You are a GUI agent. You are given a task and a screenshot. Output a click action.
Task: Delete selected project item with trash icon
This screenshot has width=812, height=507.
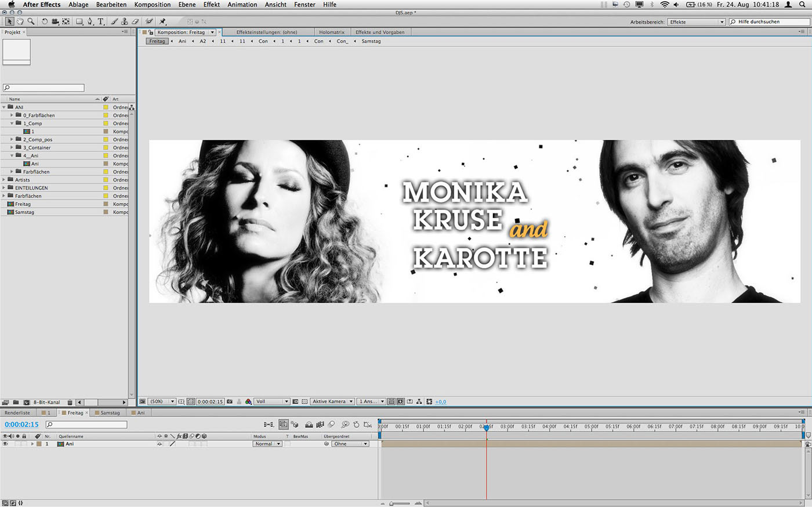point(70,402)
